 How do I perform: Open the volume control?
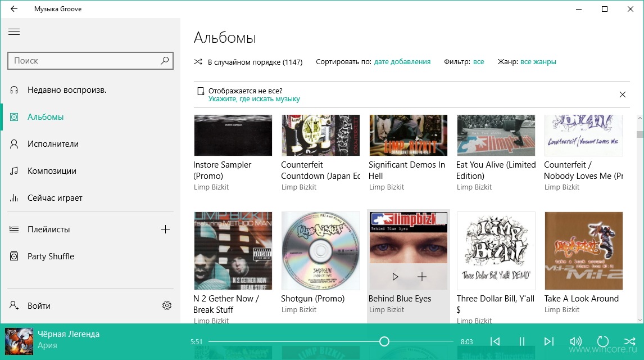(576, 341)
